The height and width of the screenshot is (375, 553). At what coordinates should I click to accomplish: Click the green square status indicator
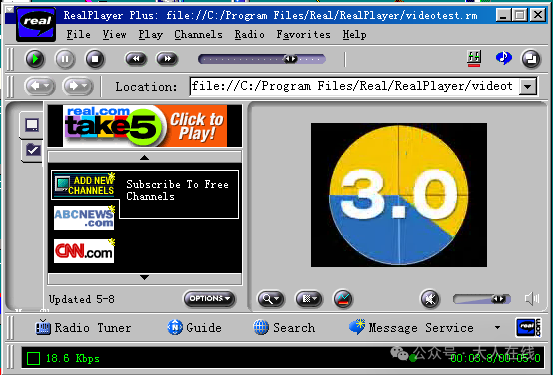(x=33, y=358)
